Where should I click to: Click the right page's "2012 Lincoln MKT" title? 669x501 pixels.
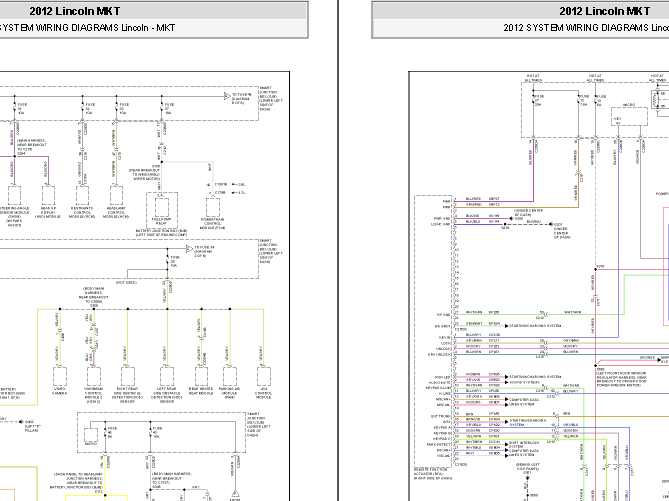tap(605, 11)
